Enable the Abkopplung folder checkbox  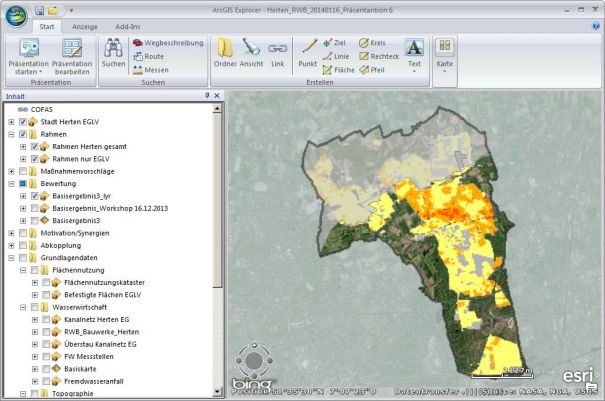click(x=23, y=245)
